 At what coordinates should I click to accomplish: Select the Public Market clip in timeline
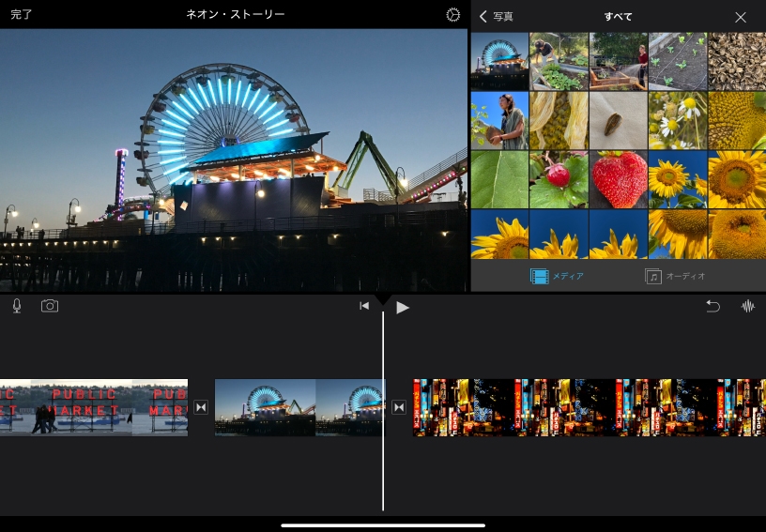pos(94,407)
